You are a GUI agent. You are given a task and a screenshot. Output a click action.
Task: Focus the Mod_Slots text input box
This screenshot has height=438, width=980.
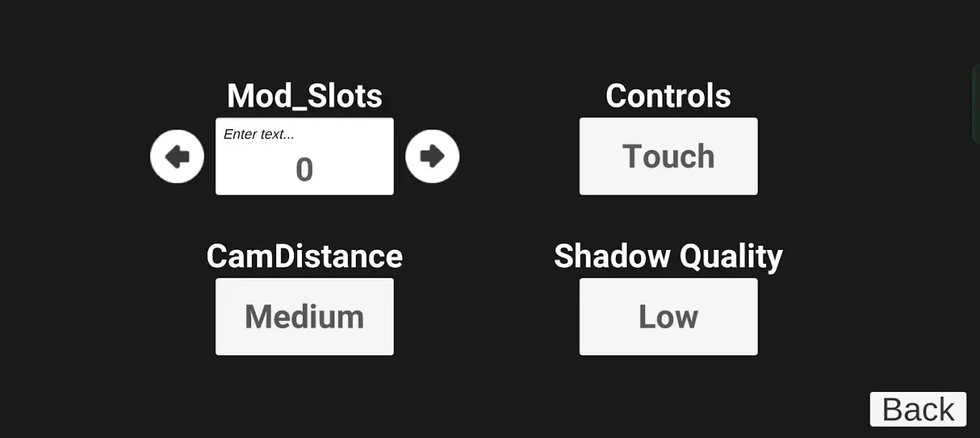(304, 157)
